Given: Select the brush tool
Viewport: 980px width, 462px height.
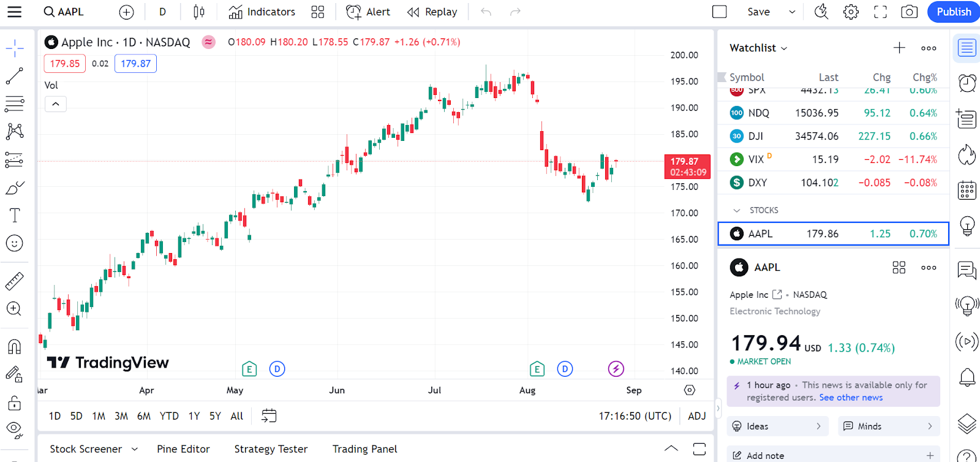Looking at the screenshot, I should 15,187.
